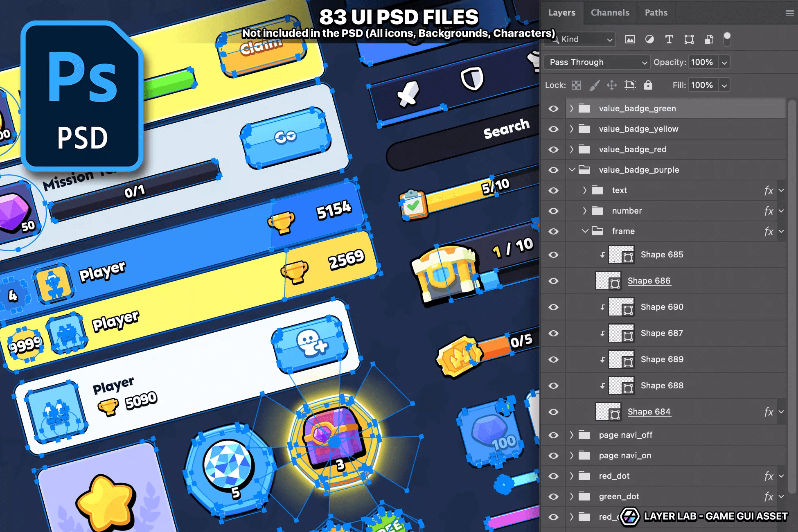Select the Layers tab
This screenshot has width=798, height=532.
pos(561,13)
